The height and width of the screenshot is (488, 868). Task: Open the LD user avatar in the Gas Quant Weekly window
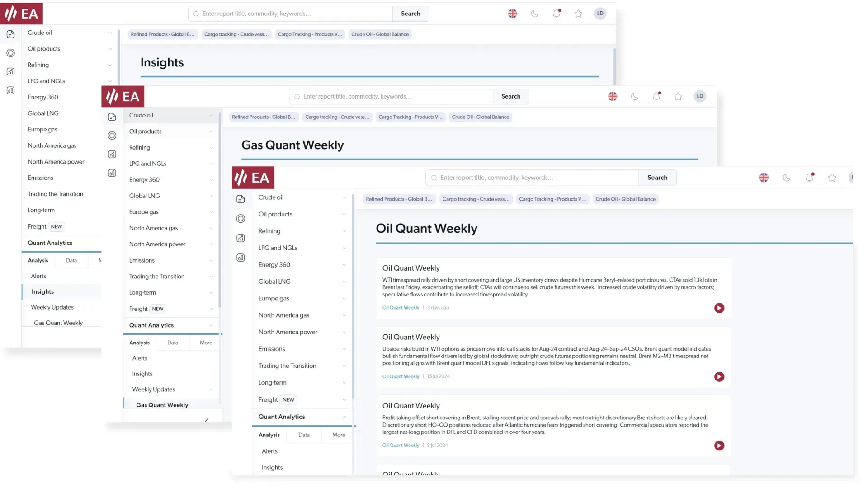tap(700, 96)
